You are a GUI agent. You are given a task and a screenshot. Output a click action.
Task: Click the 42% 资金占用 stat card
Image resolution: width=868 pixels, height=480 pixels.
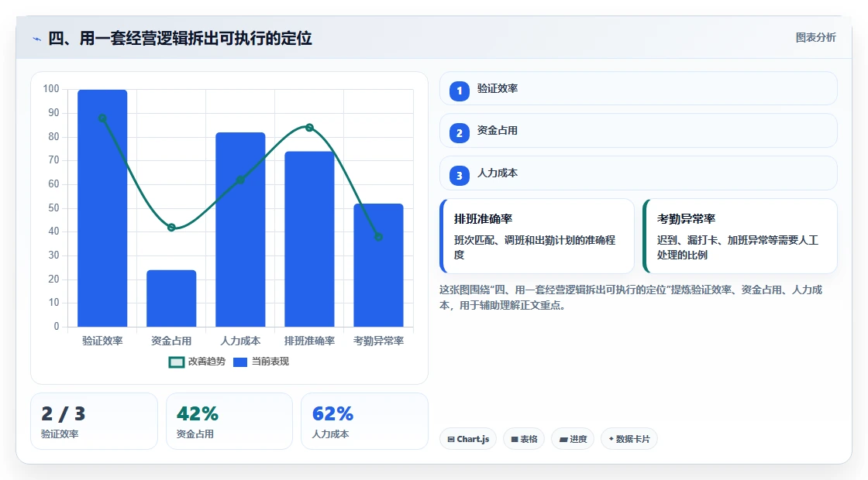pos(229,421)
